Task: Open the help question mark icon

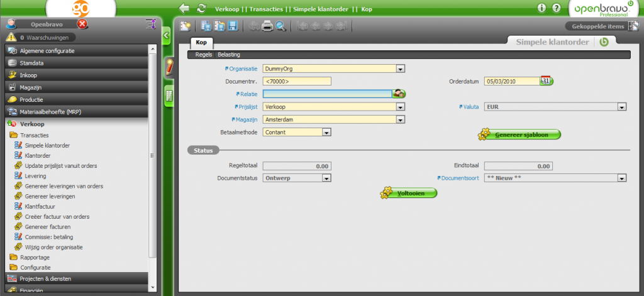Action: pos(556,8)
